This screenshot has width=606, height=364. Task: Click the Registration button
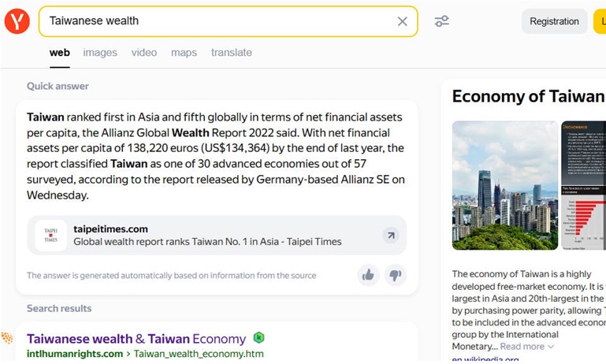pos(554,21)
